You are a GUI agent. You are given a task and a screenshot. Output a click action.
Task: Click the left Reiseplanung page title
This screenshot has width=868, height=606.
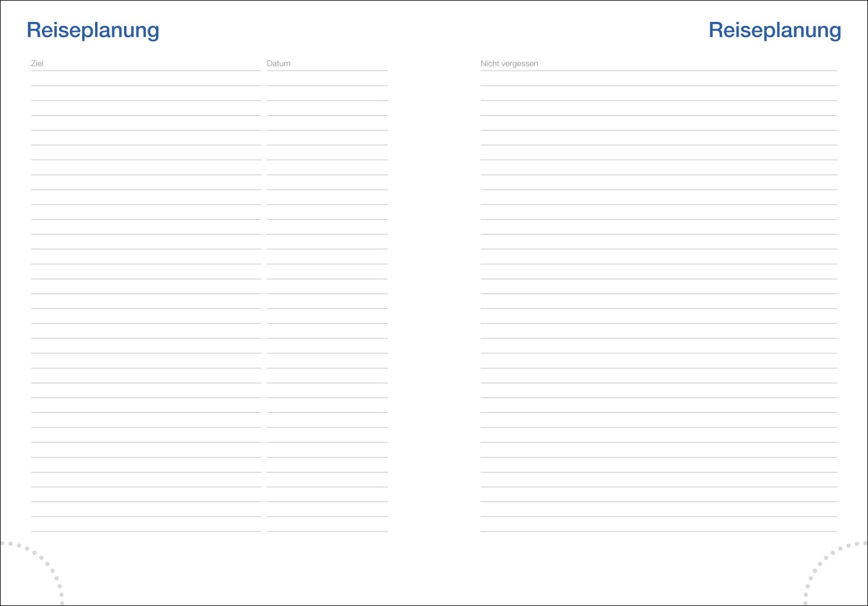click(x=93, y=30)
